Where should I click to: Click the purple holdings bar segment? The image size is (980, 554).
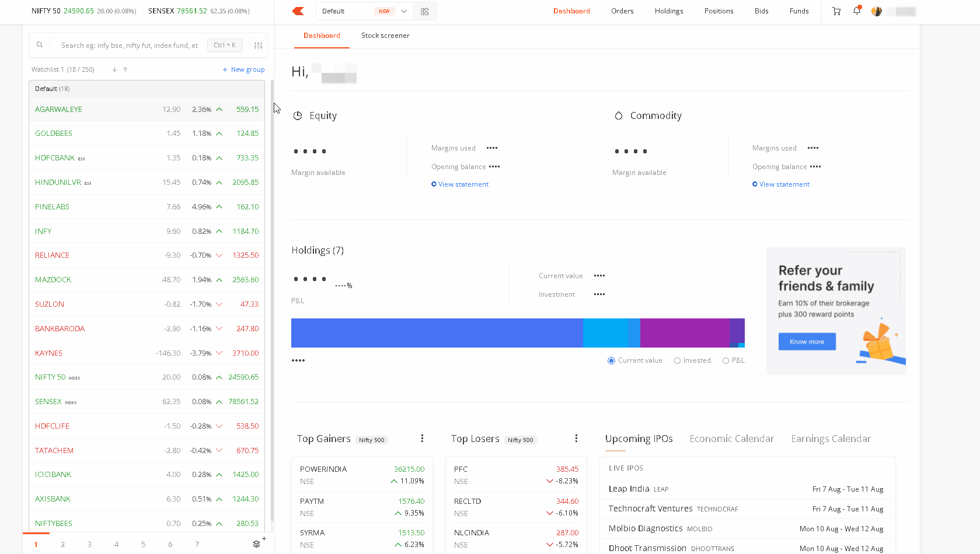pos(685,333)
